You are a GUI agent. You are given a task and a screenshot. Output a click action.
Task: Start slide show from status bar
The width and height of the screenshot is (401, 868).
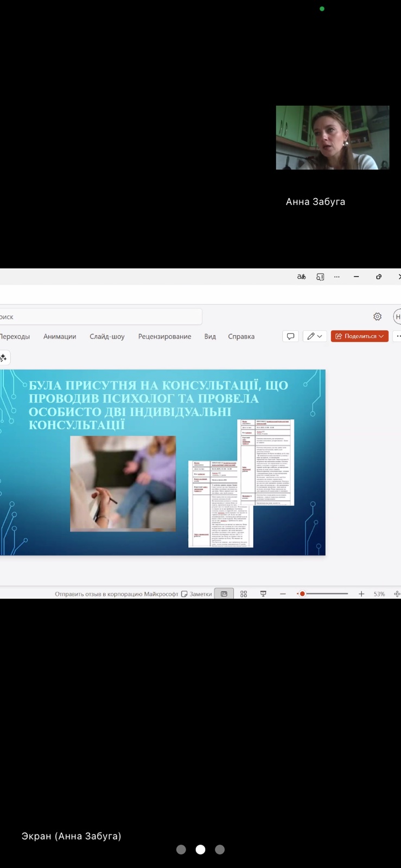coord(263,594)
